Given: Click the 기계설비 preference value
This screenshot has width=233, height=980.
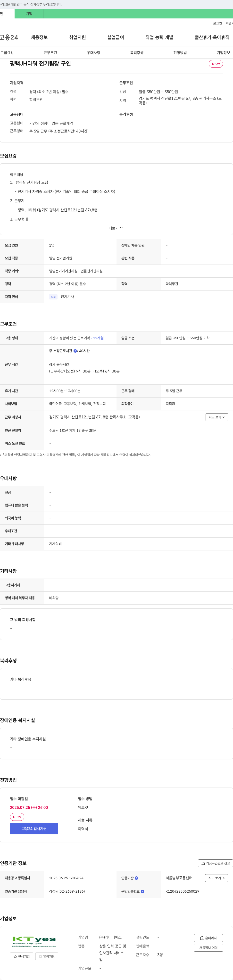Looking at the screenshot, I should click(x=55, y=544).
